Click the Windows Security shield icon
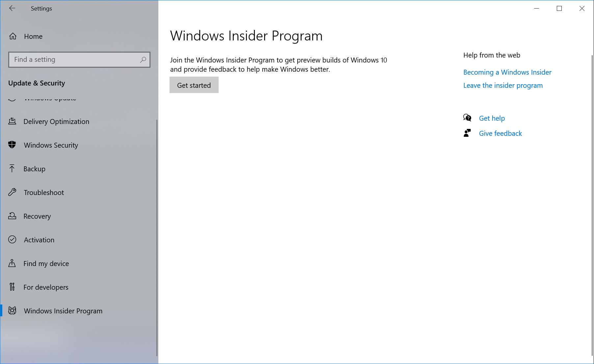Screen dimensions: 594x364 [12, 145]
